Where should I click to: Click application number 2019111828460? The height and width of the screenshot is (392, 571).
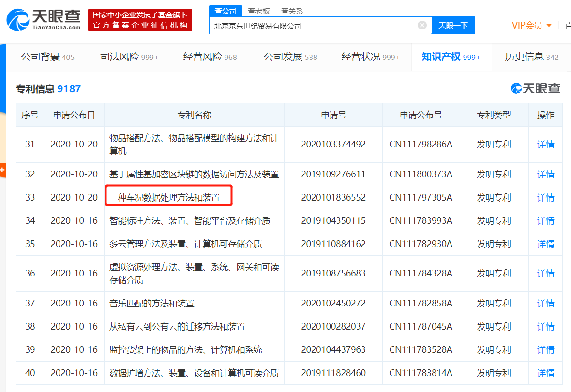point(333,373)
